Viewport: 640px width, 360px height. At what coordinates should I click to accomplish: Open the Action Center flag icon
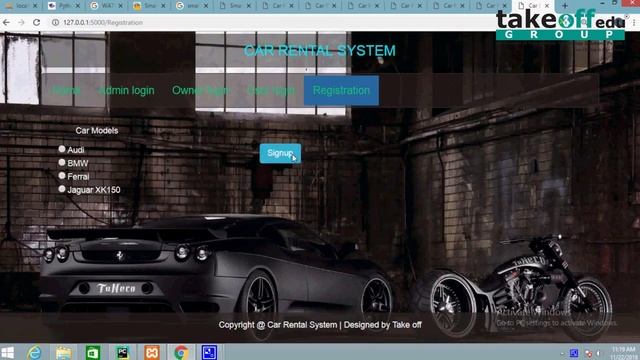click(x=588, y=353)
